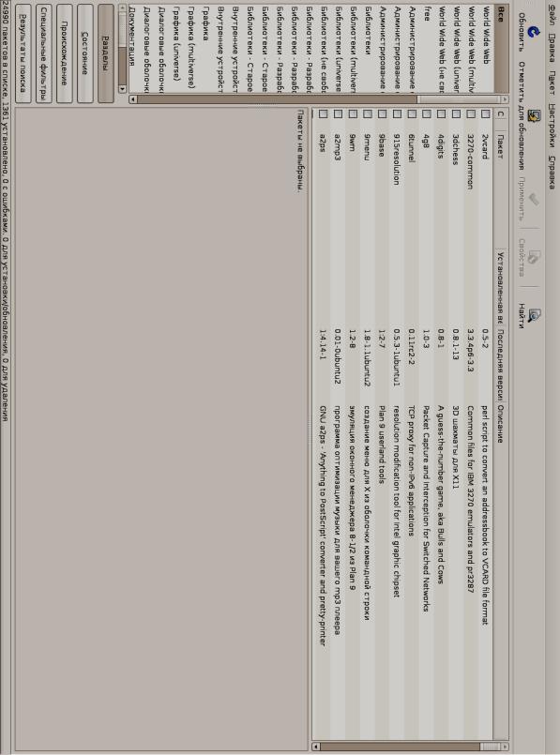Open the Правка menu

552,47
